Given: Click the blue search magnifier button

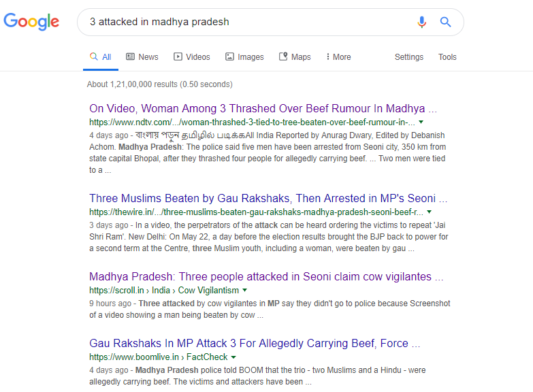Looking at the screenshot, I should (445, 22).
